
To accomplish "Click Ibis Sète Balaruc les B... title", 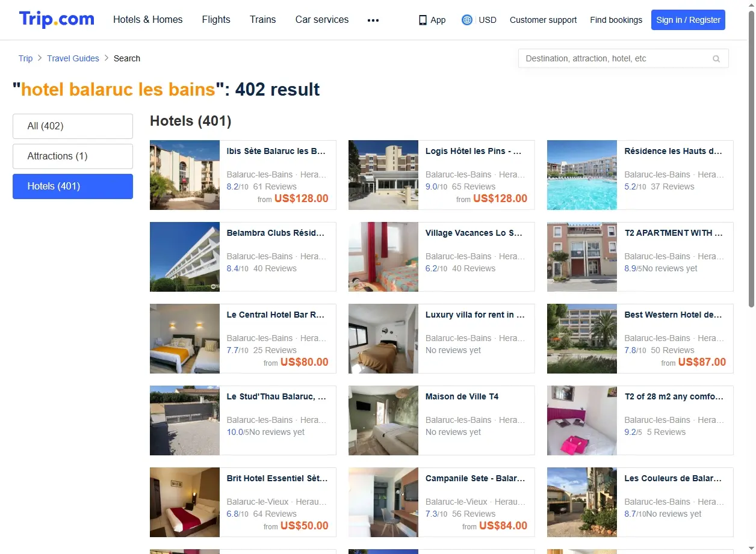I will [x=276, y=151].
